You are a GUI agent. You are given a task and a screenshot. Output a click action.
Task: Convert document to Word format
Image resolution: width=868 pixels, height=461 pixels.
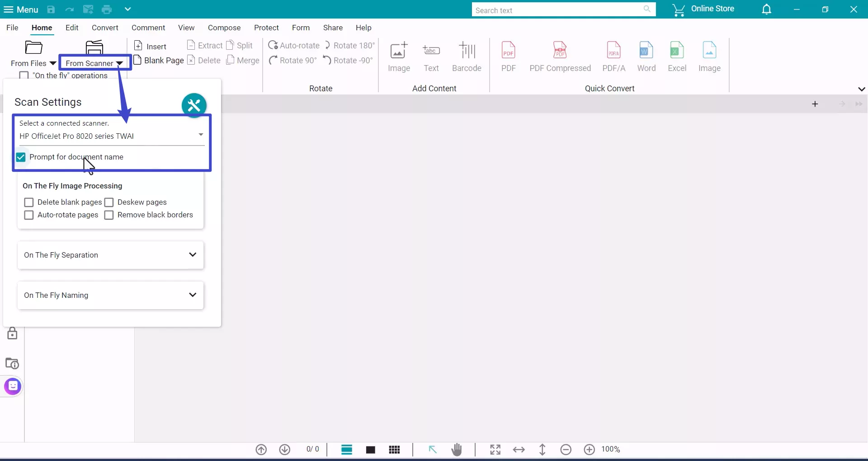tap(646, 56)
